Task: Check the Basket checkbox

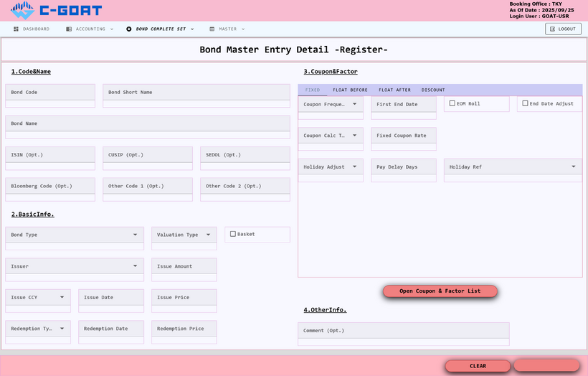Action: coord(233,234)
